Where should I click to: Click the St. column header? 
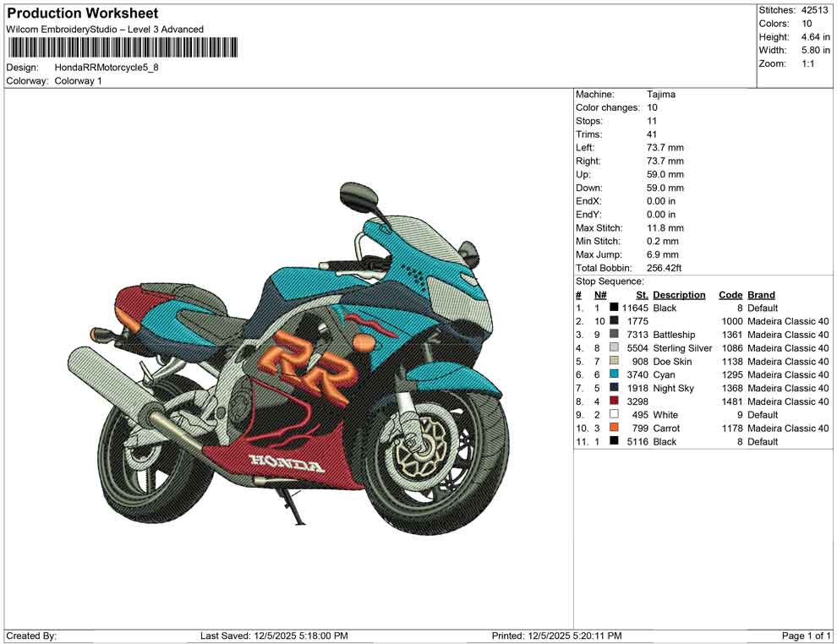tap(642, 294)
